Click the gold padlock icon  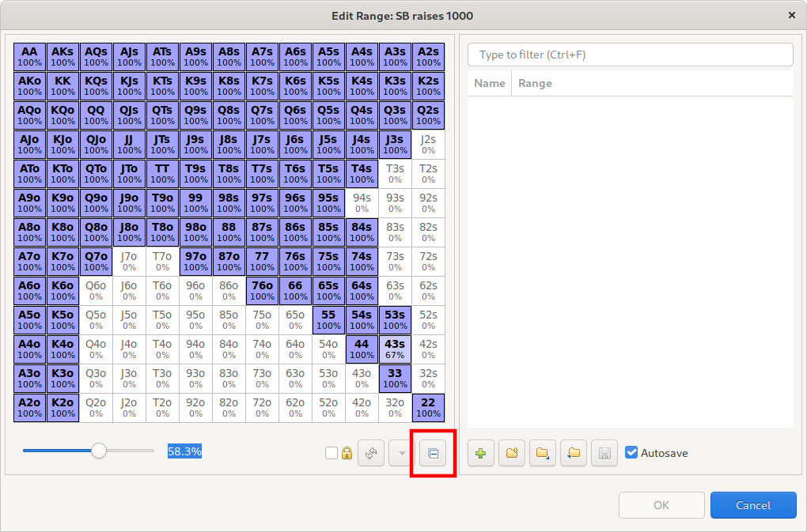pos(347,453)
